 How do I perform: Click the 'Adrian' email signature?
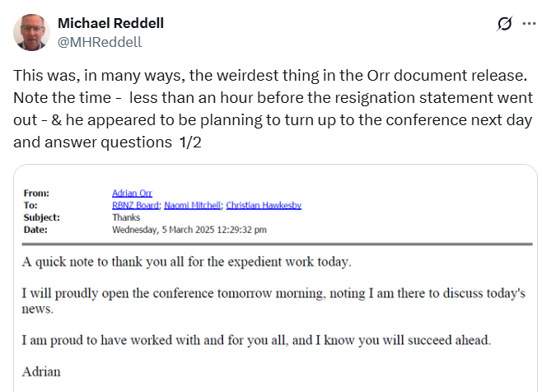click(41, 371)
